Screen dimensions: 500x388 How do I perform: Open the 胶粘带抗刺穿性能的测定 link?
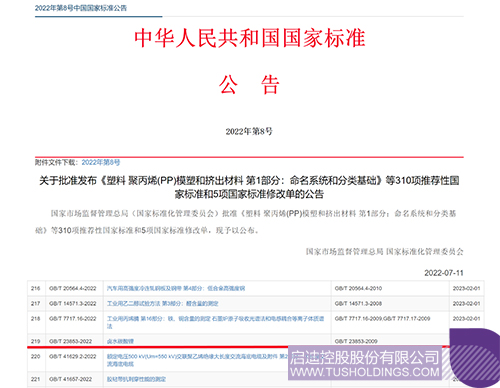pos(136,379)
